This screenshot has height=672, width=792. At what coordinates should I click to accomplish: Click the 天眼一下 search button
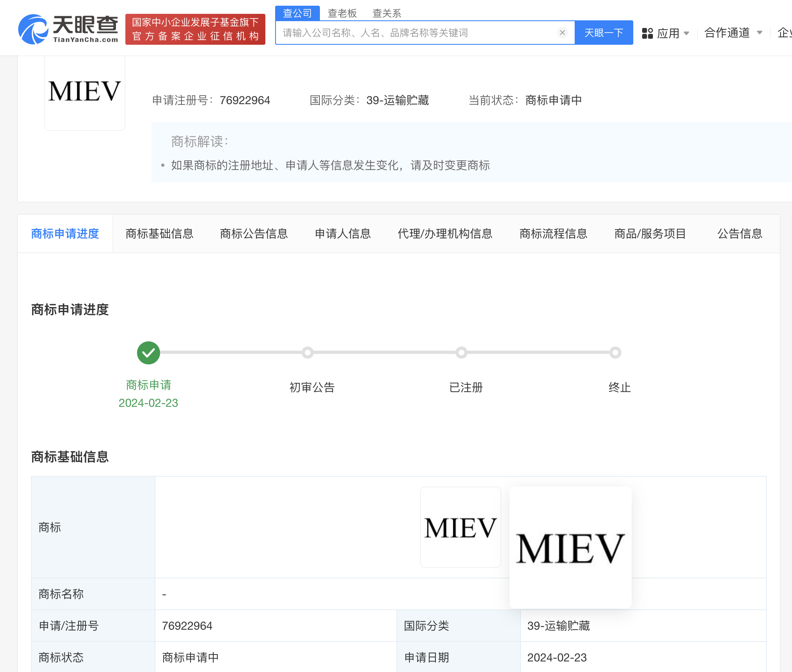604,33
